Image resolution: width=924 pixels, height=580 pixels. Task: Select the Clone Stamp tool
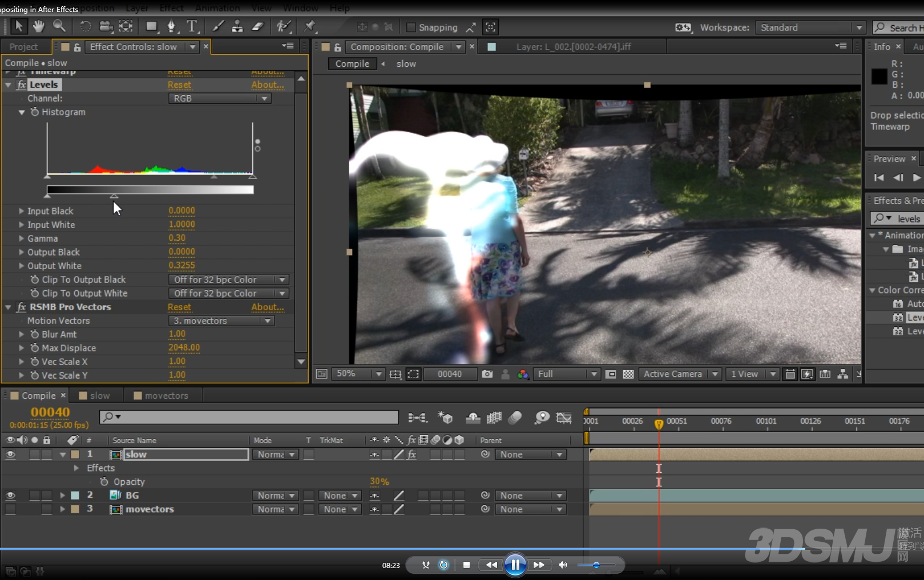tap(237, 26)
